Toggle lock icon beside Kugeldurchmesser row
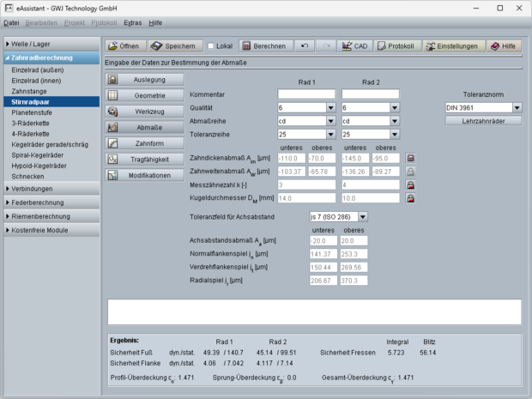 coord(411,198)
